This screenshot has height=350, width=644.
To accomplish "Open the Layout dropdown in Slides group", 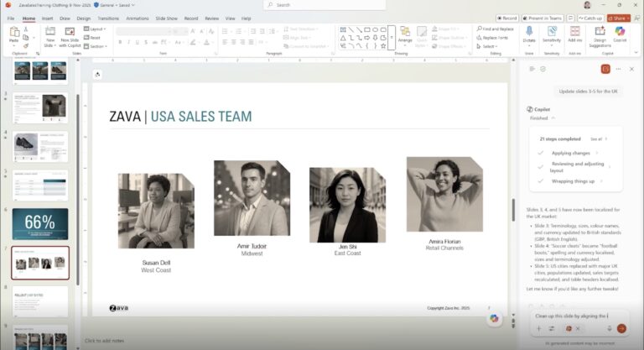I will click(96, 29).
